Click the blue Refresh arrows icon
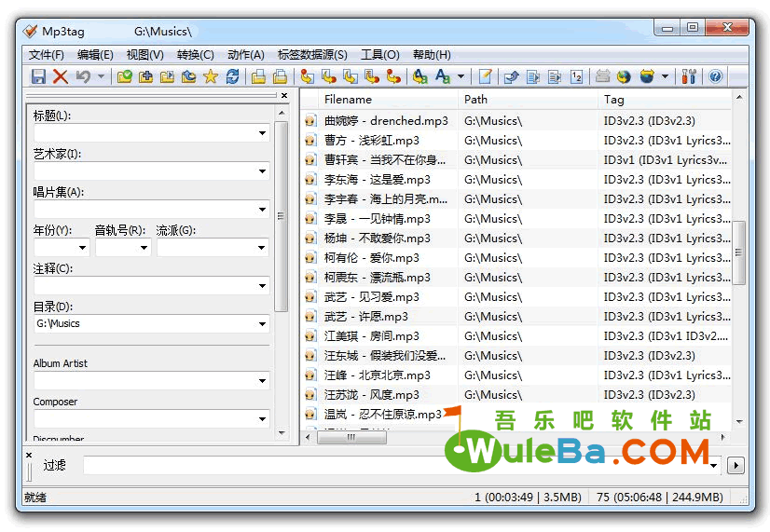Screen dimensions: 770x532 click(x=232, y=76)
